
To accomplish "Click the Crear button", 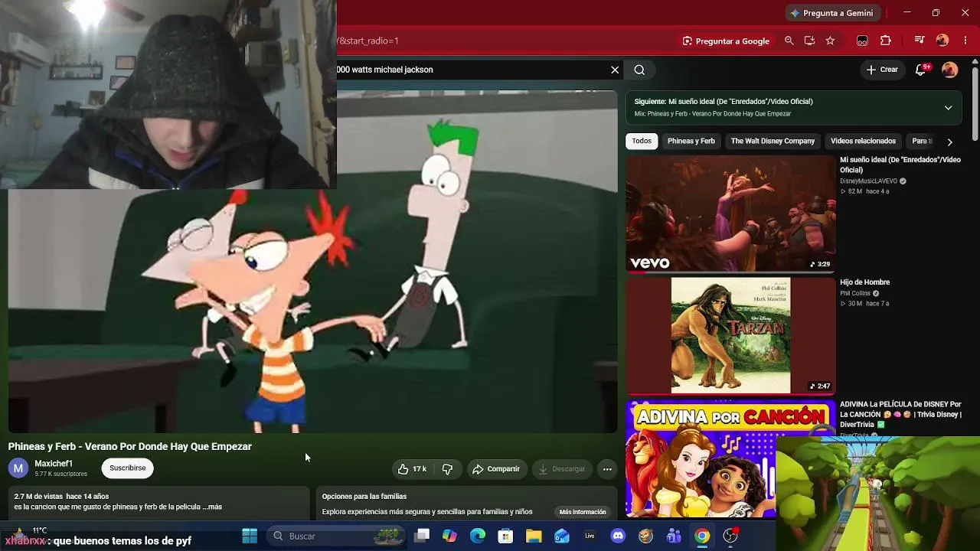I will coord(882,70).
